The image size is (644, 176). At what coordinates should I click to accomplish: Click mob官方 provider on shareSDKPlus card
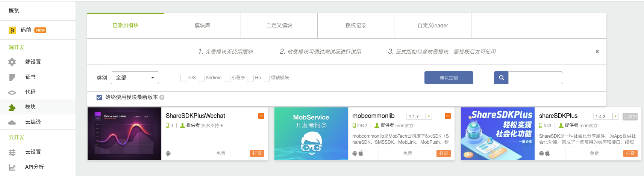pyautogui.click(x=588, y=126)
